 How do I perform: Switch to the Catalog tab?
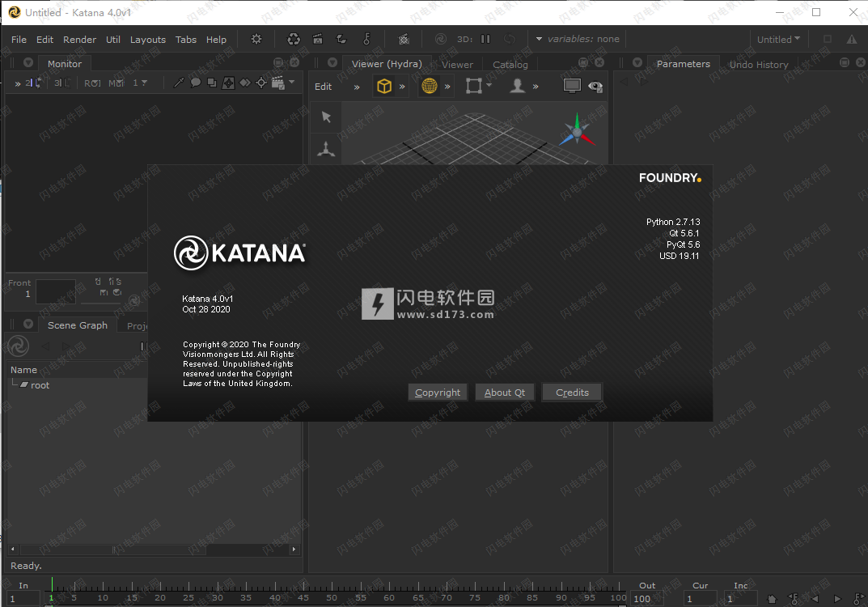pos(510,64)
